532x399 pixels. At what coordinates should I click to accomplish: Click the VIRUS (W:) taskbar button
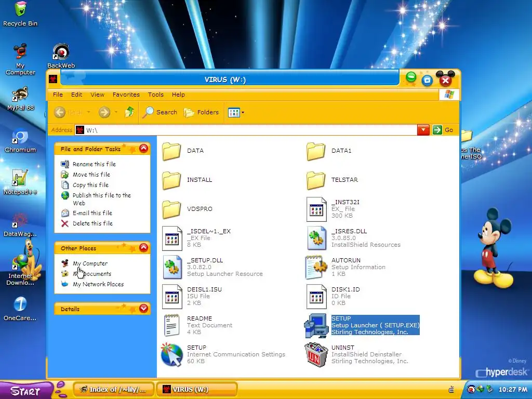click(197, 390)
